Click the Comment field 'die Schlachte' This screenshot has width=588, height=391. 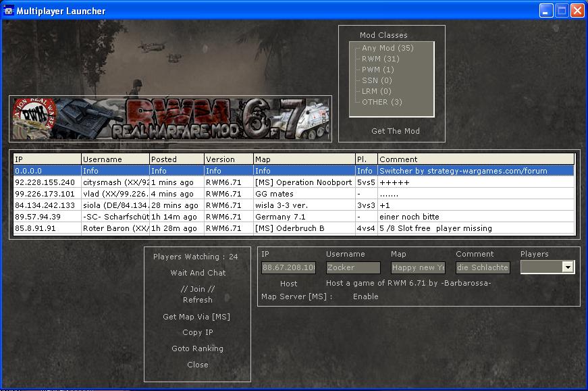483,267
